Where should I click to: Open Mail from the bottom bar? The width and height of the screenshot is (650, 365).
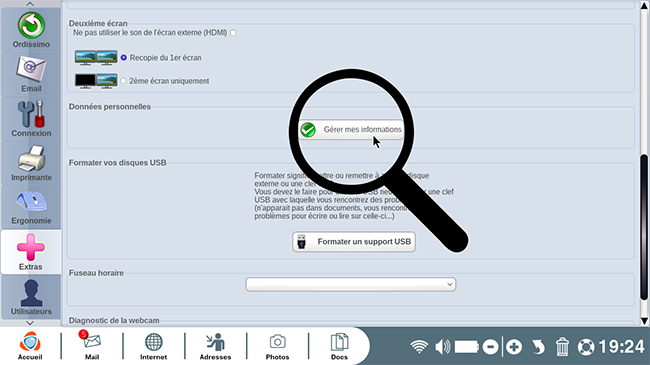[x=92, y=346]
